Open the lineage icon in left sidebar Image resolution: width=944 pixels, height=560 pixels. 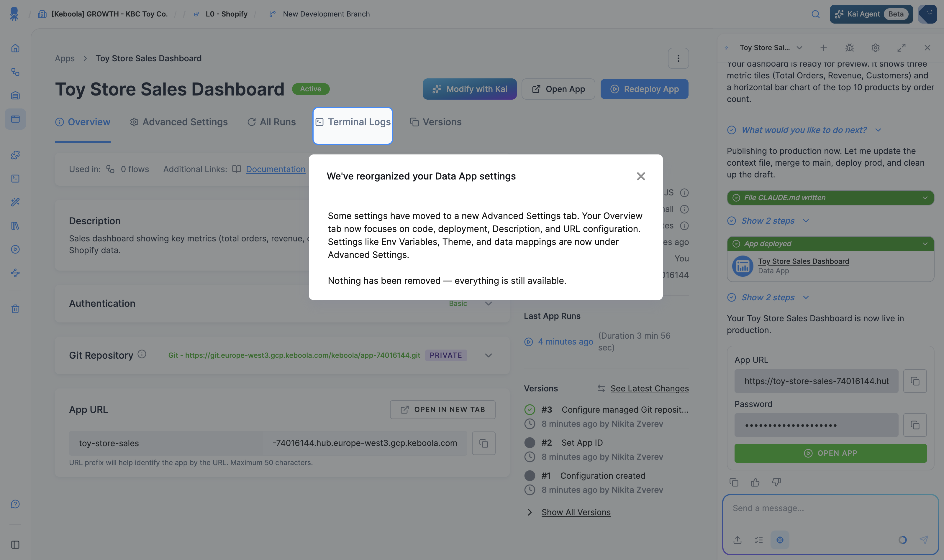click(x=15, y=273)
